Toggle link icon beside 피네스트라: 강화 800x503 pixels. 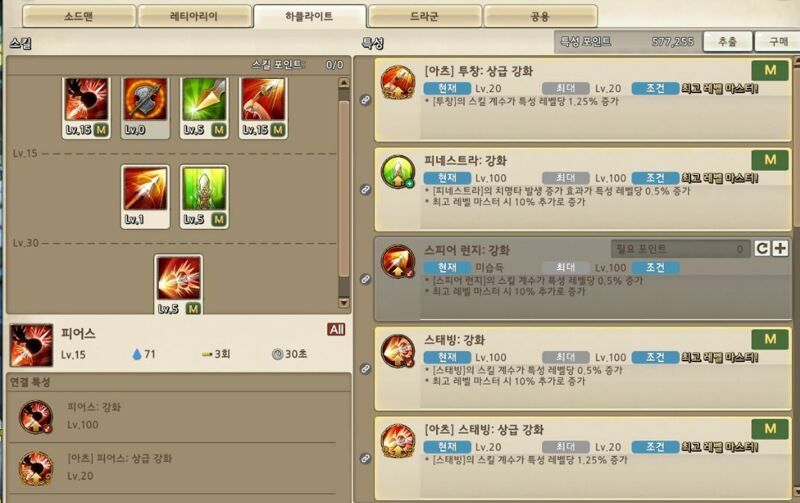pyautogui.click(x=365, y=190)
